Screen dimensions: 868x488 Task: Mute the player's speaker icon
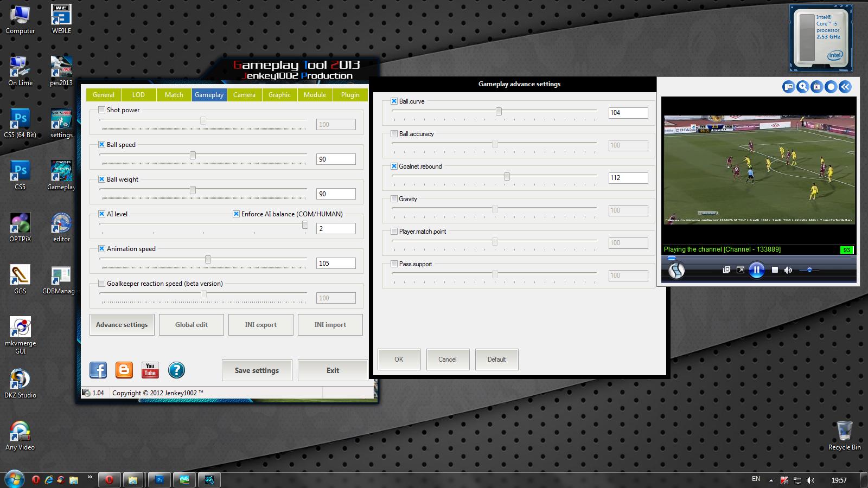788,270
